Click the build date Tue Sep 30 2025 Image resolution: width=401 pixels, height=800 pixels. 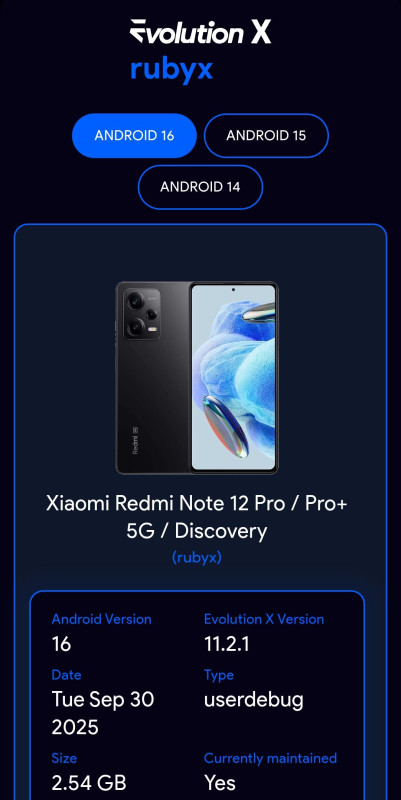coord(103,713)
